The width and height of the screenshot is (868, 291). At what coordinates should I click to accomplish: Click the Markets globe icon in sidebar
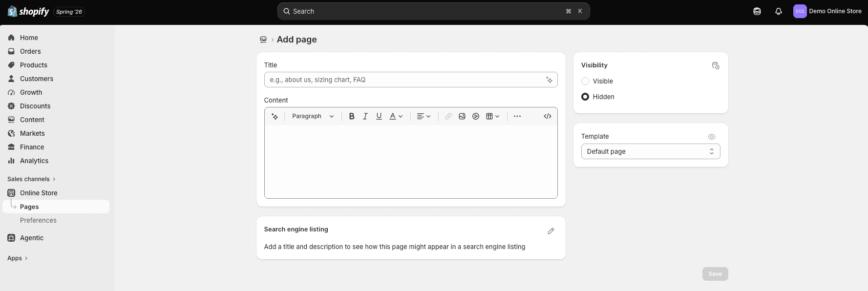tap(11, 133)
